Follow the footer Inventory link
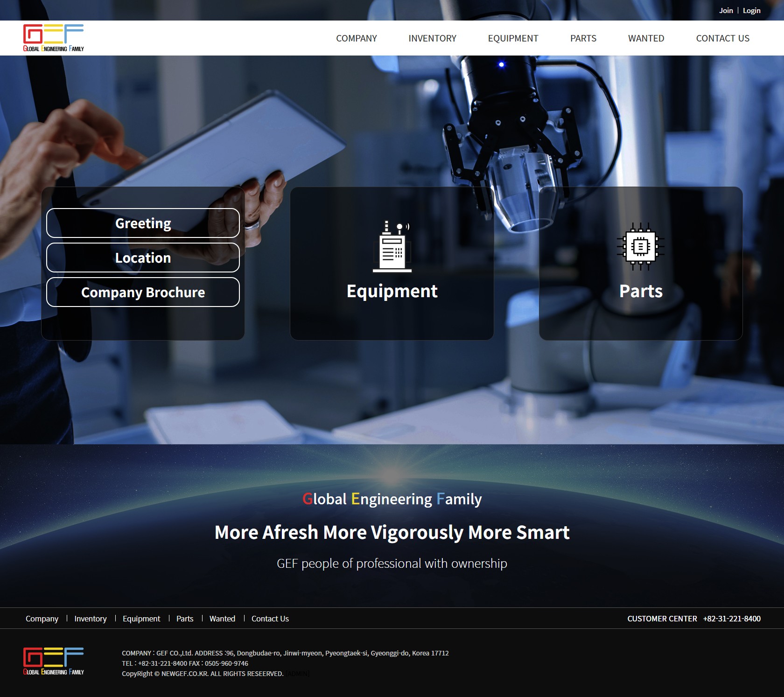 91,619
